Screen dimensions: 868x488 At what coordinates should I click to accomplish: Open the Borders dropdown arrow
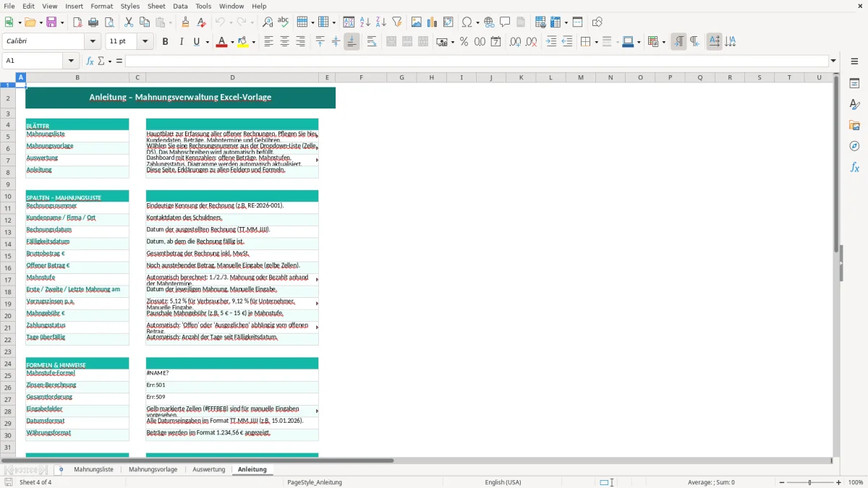click(x=595, y=42)
